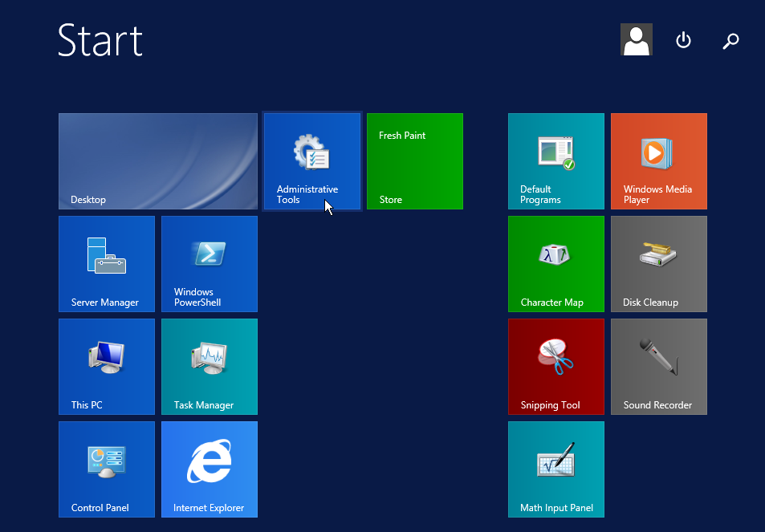Launch Fresh Paint from the Store tile
765x532 pixels.
click(414, 160)
